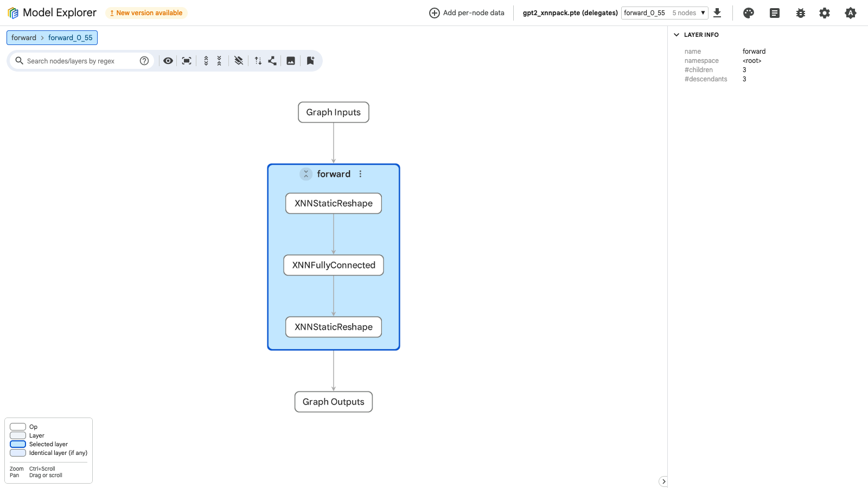Toggle the flatten layers icon
This screenshot has width=868, height=488.
point(239,61)
